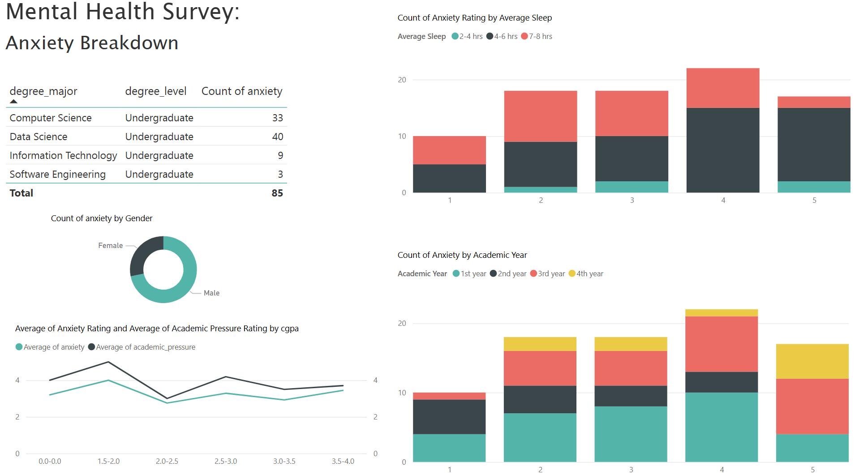This screenshot has width=868, height=475.
Task: Click the academic pressure line peak at 1.5-2.0
Action: (x=108, y=362)
